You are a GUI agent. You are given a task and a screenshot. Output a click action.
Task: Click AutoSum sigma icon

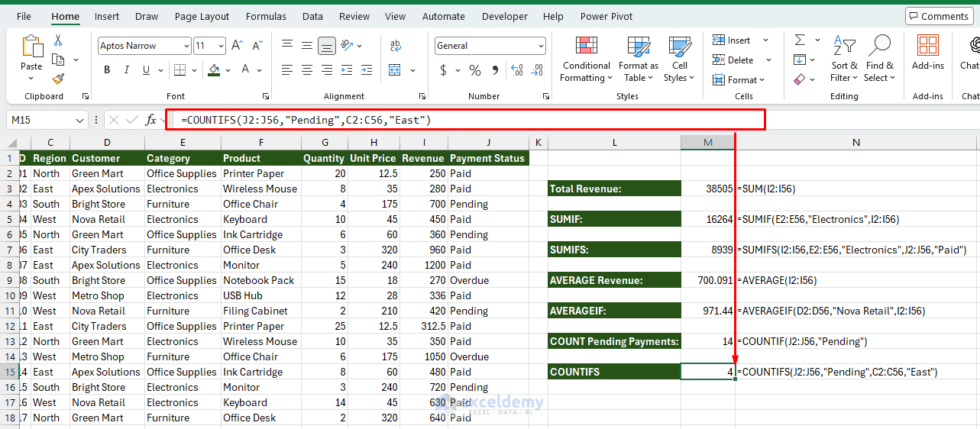[x=800, y=40]
